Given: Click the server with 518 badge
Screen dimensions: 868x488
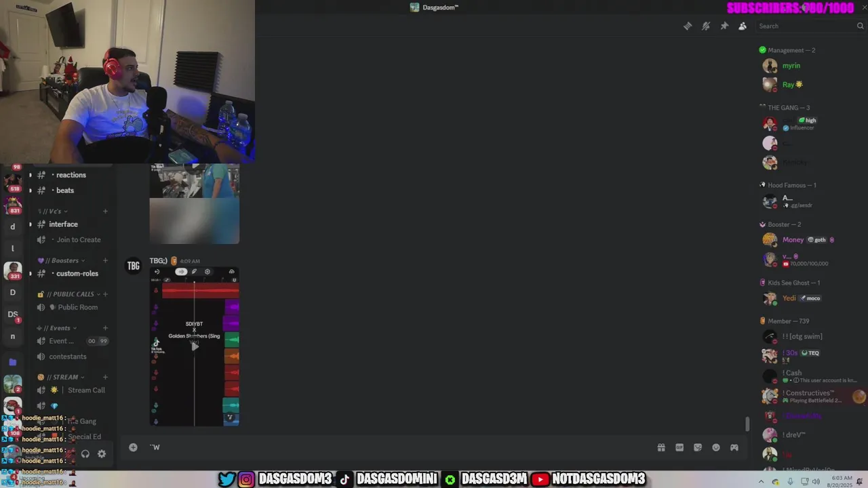Looking at the screenshot, I should coord(13,182).
